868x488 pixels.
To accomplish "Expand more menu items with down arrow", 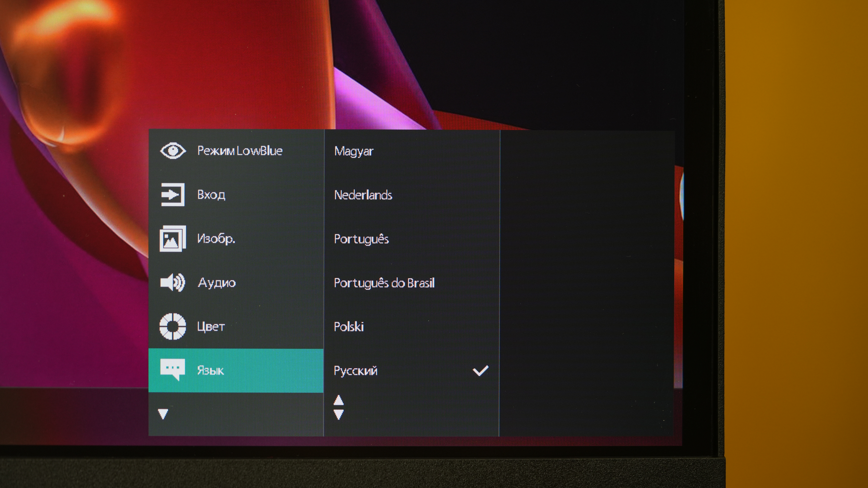I will 163,414.
